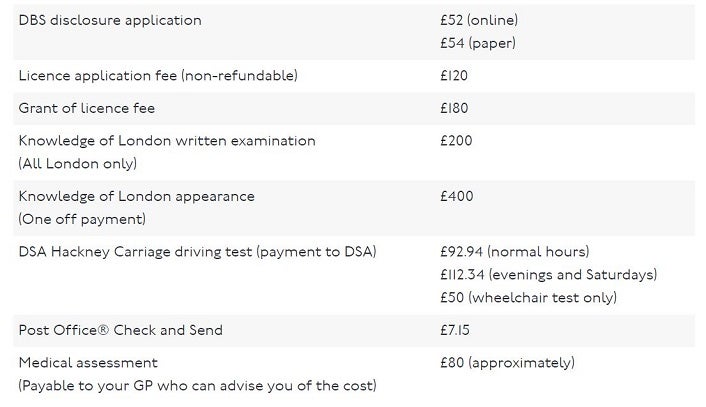Select the £92.94 (normal hours) price
This screenshot has height=407, width=706.
pyautogui.click(x=514, y=252)
